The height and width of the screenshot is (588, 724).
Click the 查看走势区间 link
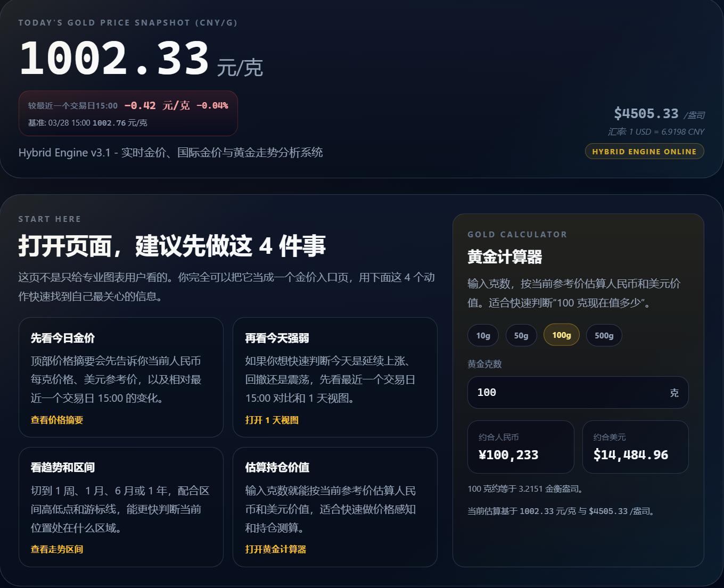coord(55,549)
